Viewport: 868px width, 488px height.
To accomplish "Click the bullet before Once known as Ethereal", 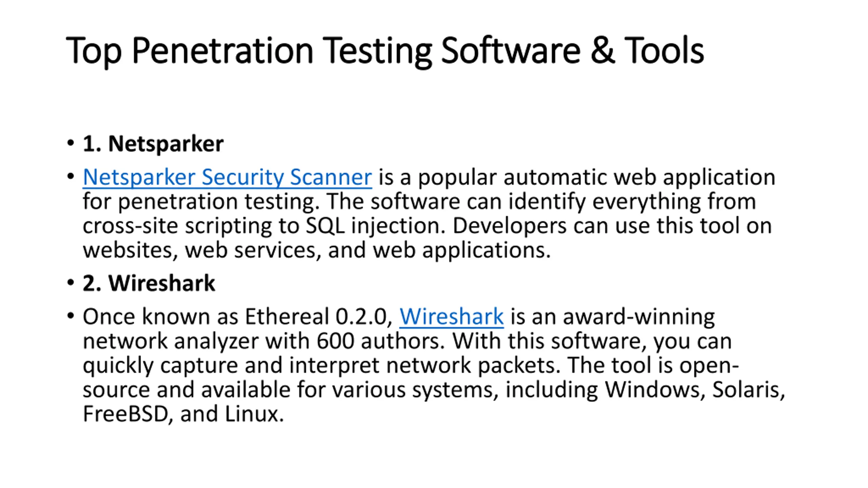I will pyautogui.click(x=71, y=316).
